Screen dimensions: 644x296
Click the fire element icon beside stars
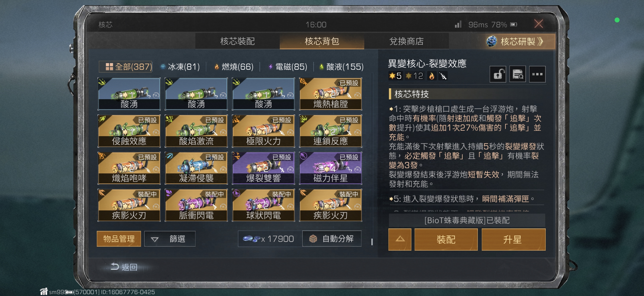click(x=431, y=76)
